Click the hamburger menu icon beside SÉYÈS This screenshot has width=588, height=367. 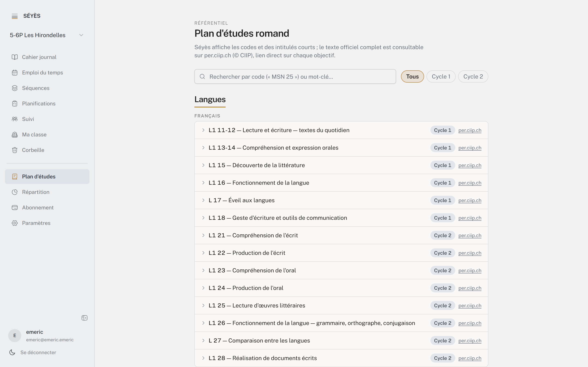pos(14,16)
